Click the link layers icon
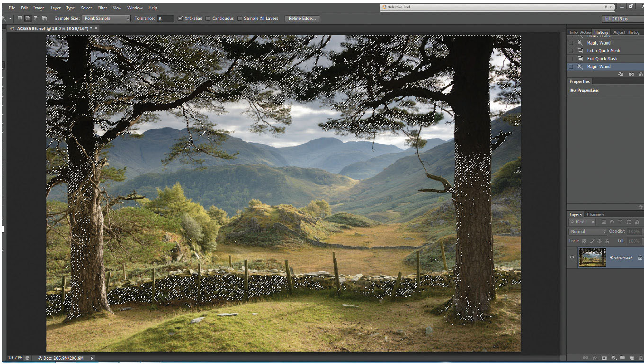This screenshot has width=644, height=364. click(585, 358)
